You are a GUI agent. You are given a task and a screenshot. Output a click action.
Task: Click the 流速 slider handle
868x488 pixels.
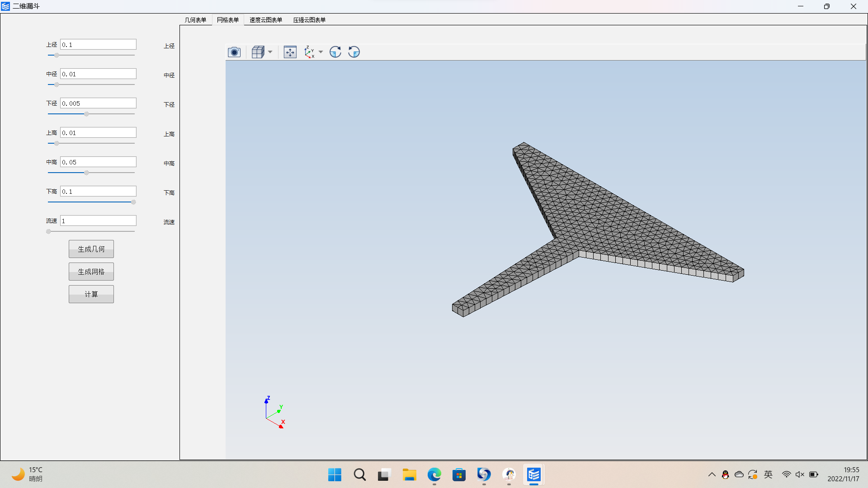pyautogui.click(x=48, y=231)
